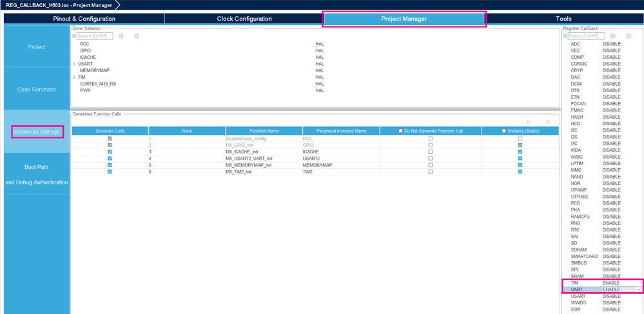The height and width of the screenshot is (314, 644).
Task: Click the HAL value for the TIM driver
Action: (x=320, y=77)
